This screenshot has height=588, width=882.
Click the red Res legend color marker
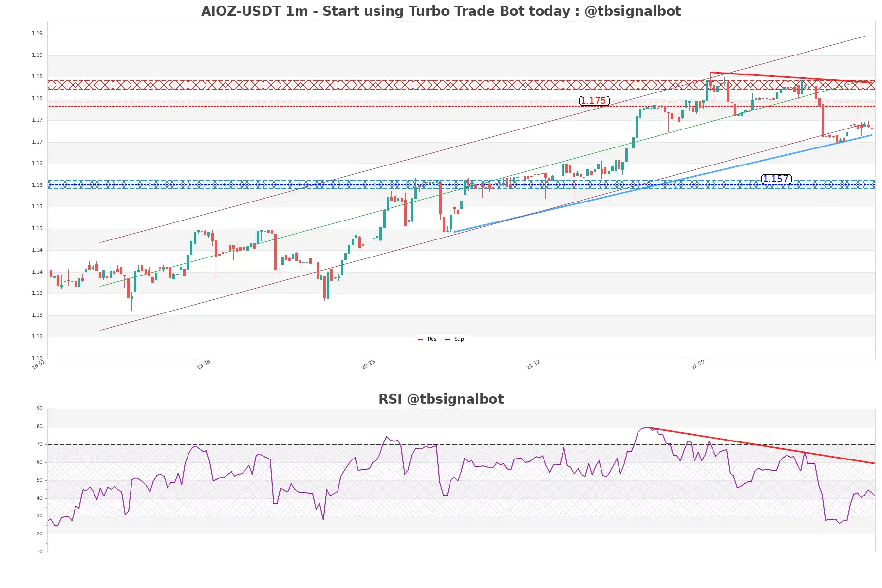pos(420,340)
